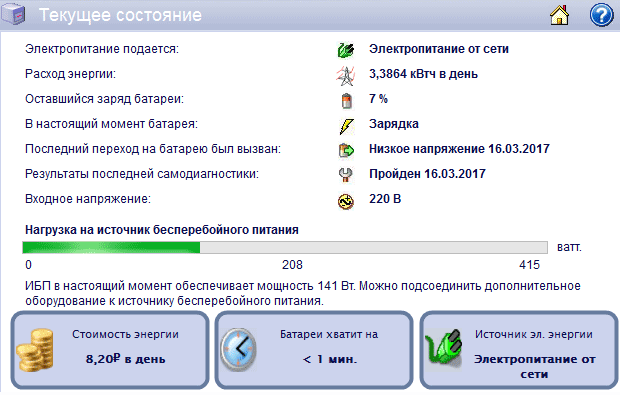The height and width of the screenshot is (395, 620).
Task: Click the UPS device icon beside Текущее состояние
Action: (13, 15)
